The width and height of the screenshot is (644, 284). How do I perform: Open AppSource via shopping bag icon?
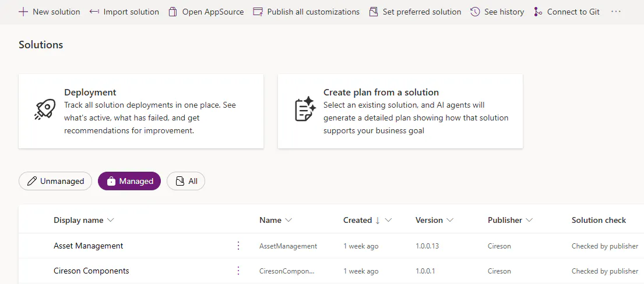(173, 12)
